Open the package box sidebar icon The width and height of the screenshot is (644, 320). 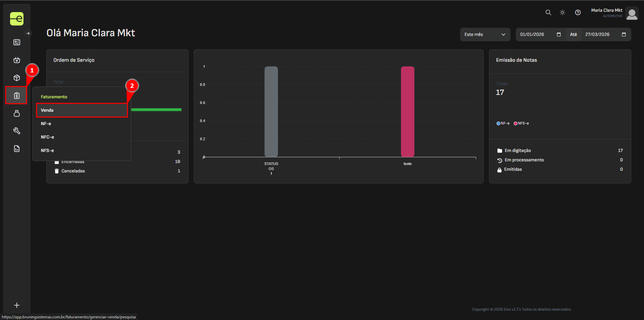click(x=17, y=78)
